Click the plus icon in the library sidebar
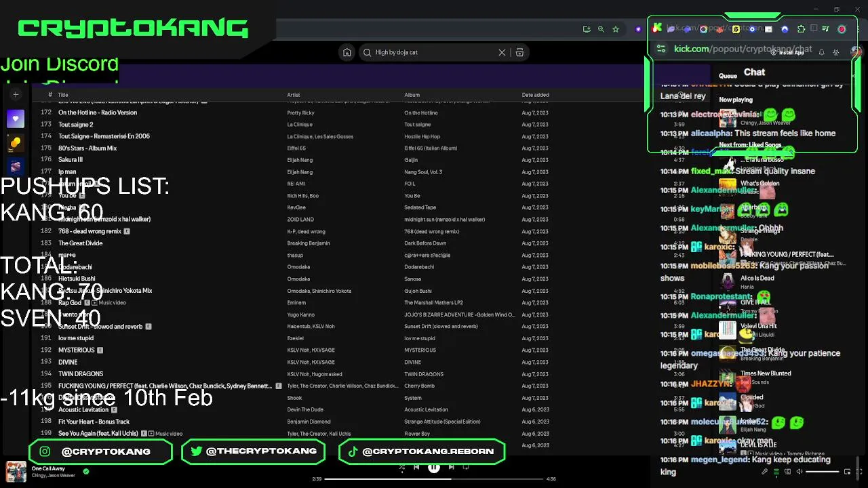Image resolution: width=868 pixels, height=488 pixels. coord(16,95)
